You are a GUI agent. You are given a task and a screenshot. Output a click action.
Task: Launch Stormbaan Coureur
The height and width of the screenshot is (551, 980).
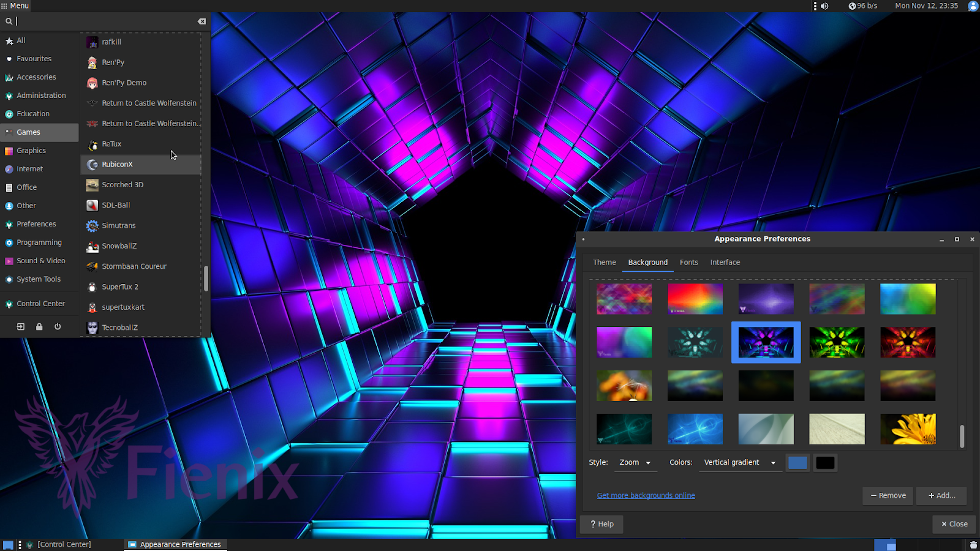134,266
